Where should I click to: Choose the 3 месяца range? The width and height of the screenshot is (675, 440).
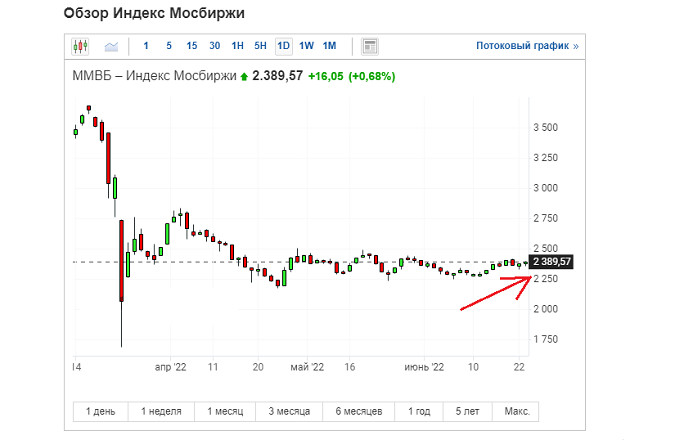[289, 412]
